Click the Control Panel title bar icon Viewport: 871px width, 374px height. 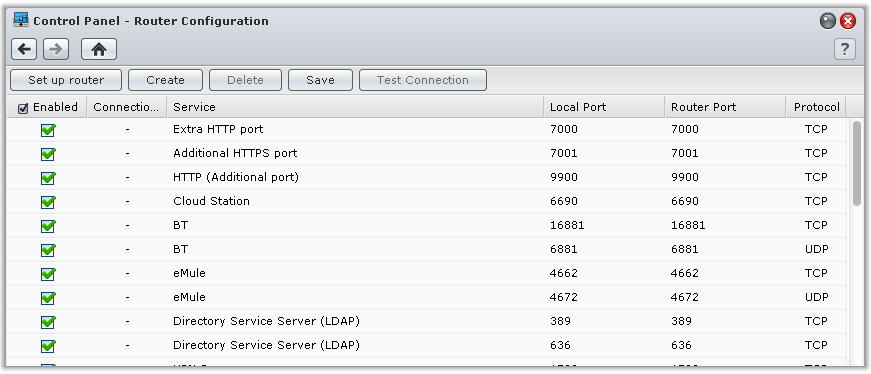(21, 21)
